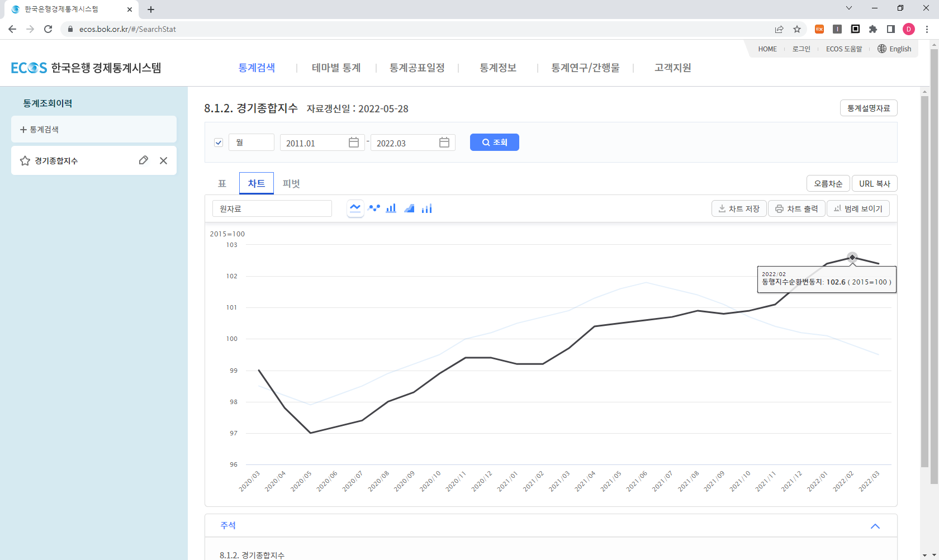Select the line chart type icon

(355, 208)
